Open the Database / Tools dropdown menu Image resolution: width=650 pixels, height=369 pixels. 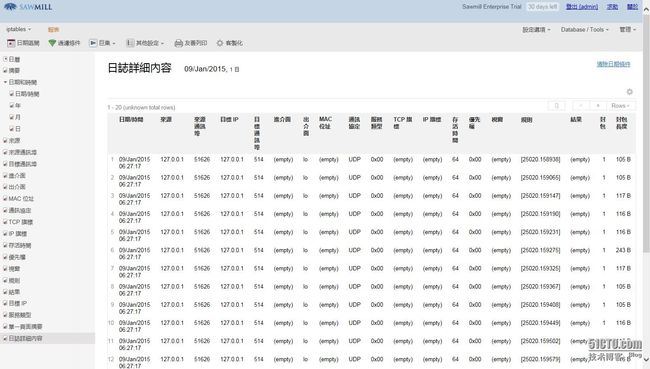(585, 30)
